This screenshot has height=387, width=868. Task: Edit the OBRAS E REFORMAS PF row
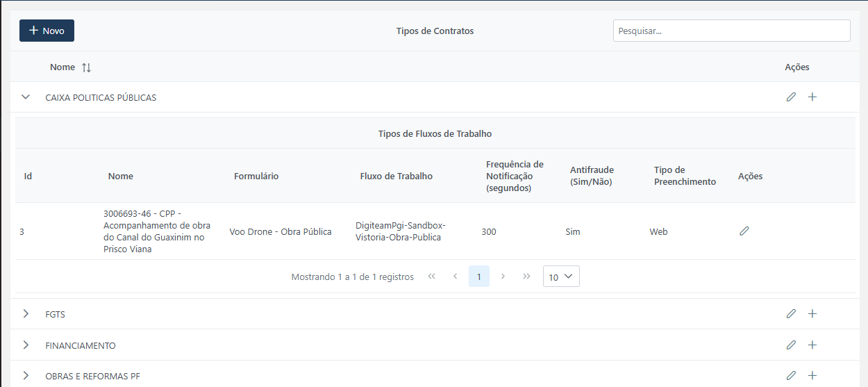[x=791, y=376]
